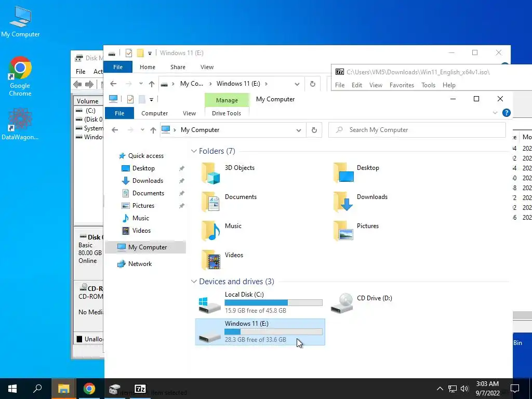Image resolution: width=532 pixels, height=399 pixels.
Task: Select the (C:) volume row in Disk Management
Action: pos(89,111)
